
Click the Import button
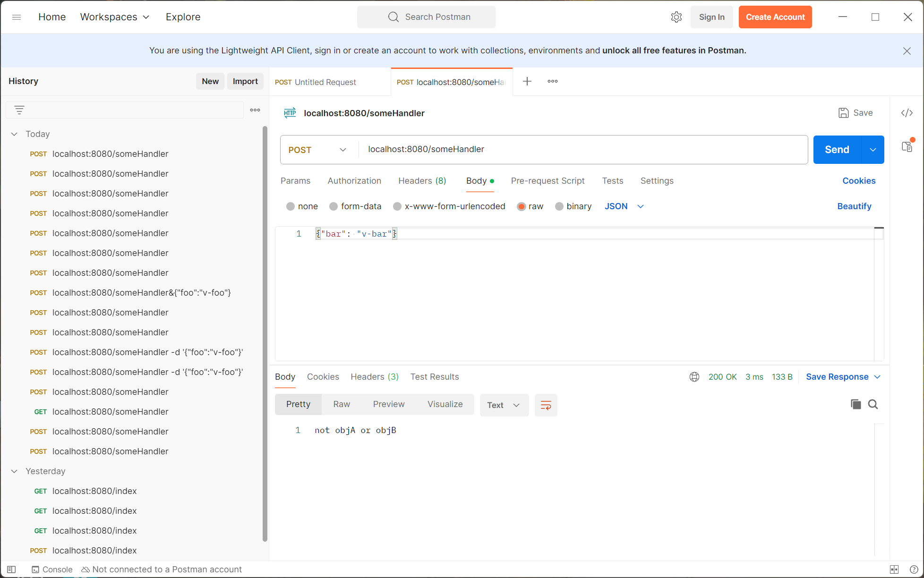click(x=245, y=81)
